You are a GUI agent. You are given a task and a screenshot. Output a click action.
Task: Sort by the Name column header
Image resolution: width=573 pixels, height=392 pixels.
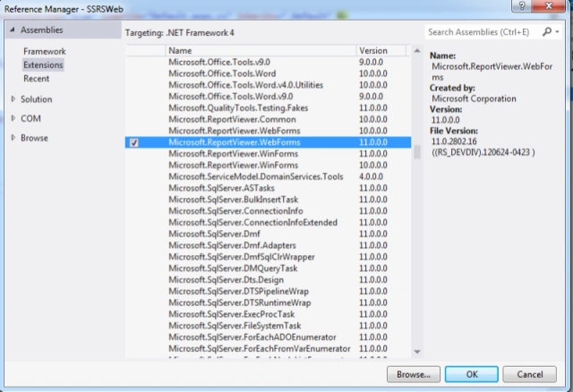(x=261, y=50)
